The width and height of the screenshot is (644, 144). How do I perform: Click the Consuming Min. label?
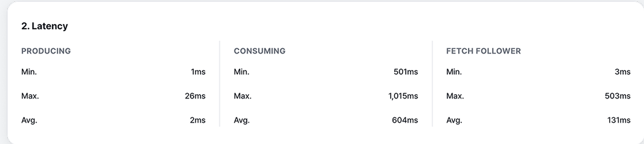241,72
